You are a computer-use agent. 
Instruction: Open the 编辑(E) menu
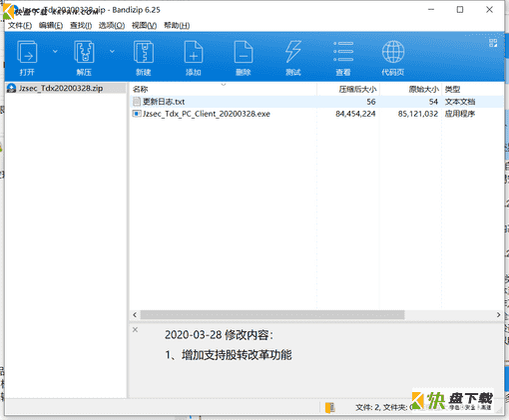pos(51,25)
